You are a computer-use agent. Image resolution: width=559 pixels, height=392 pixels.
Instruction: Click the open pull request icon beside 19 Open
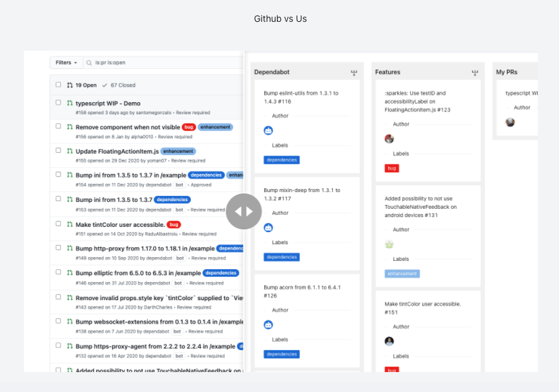pyautogui.click(x=69, y=85)
